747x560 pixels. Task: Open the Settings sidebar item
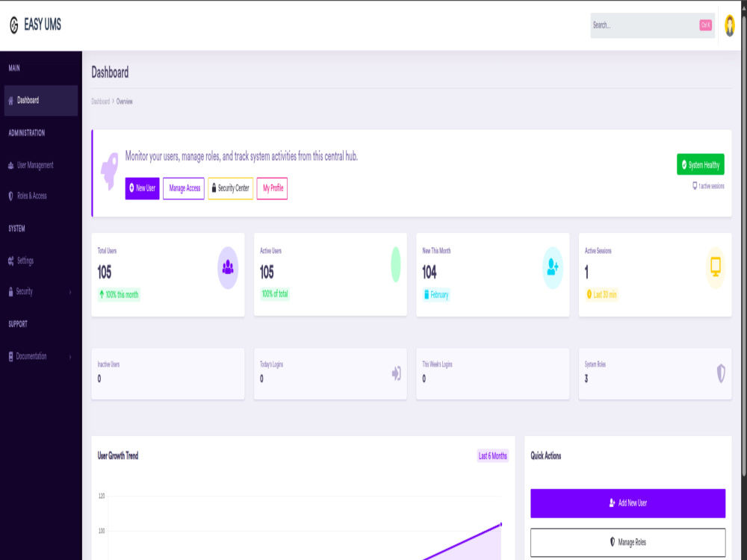tap(41, 261)
